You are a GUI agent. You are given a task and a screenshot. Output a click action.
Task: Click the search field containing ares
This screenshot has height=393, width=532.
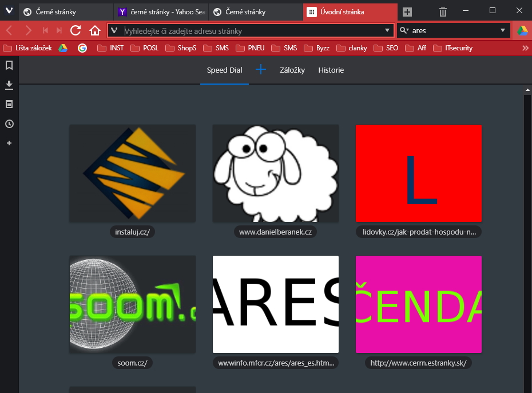point(454,30)
